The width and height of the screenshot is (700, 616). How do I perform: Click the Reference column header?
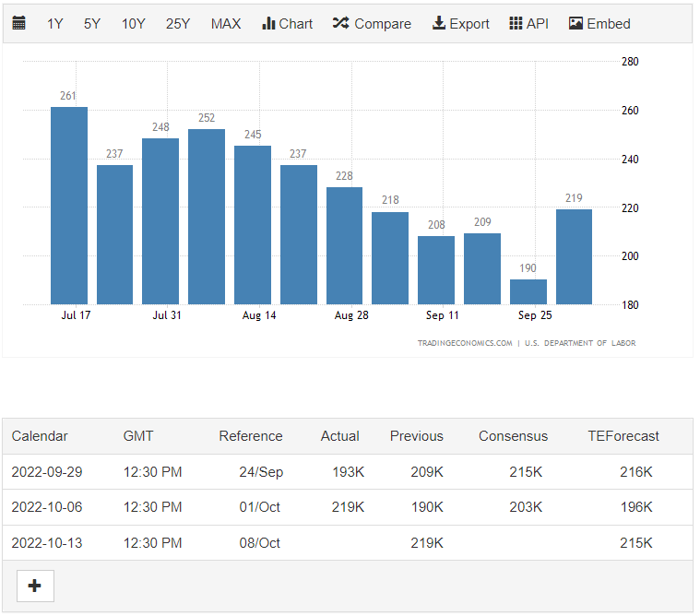pos(251,436)
